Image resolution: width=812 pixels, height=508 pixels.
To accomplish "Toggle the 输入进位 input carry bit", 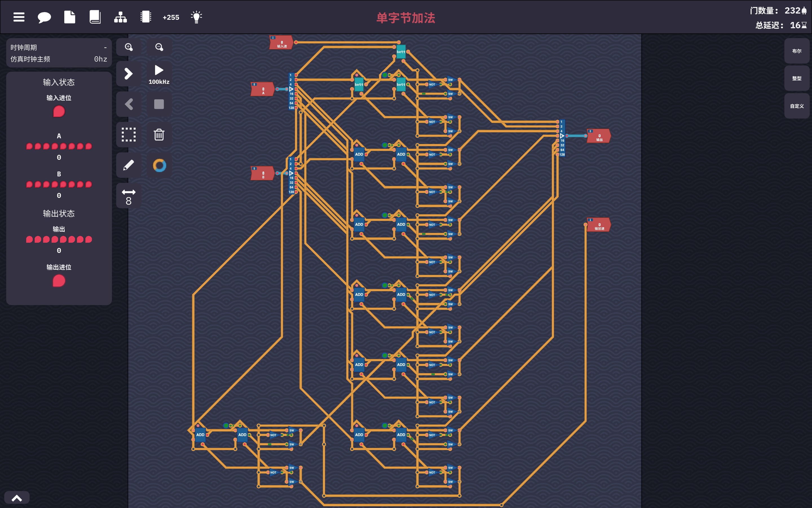I will 59,111.
